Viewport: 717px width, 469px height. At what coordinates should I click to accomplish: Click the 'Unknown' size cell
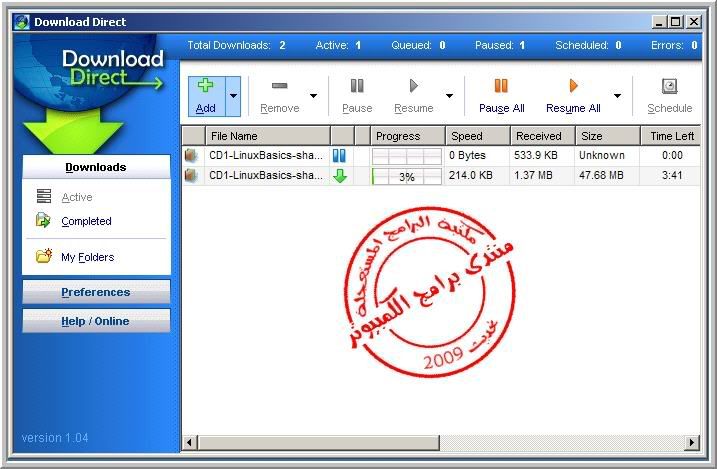[602, 155]
